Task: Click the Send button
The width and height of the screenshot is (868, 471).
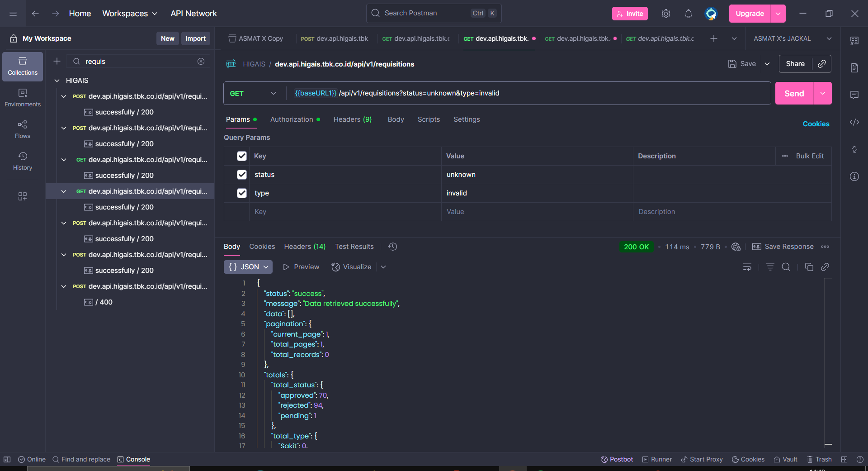Action: tap(794, 93)
